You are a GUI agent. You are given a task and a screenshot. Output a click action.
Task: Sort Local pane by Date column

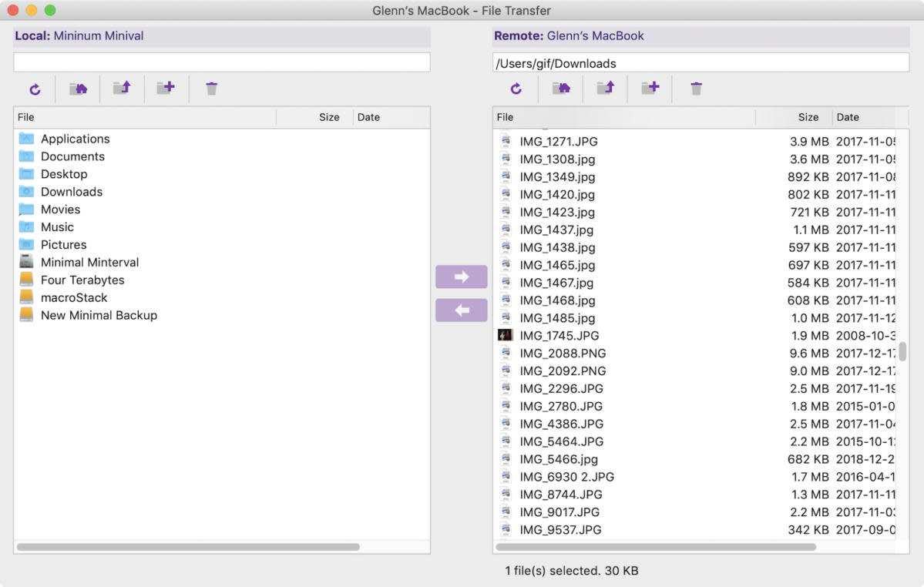[391, 117]
